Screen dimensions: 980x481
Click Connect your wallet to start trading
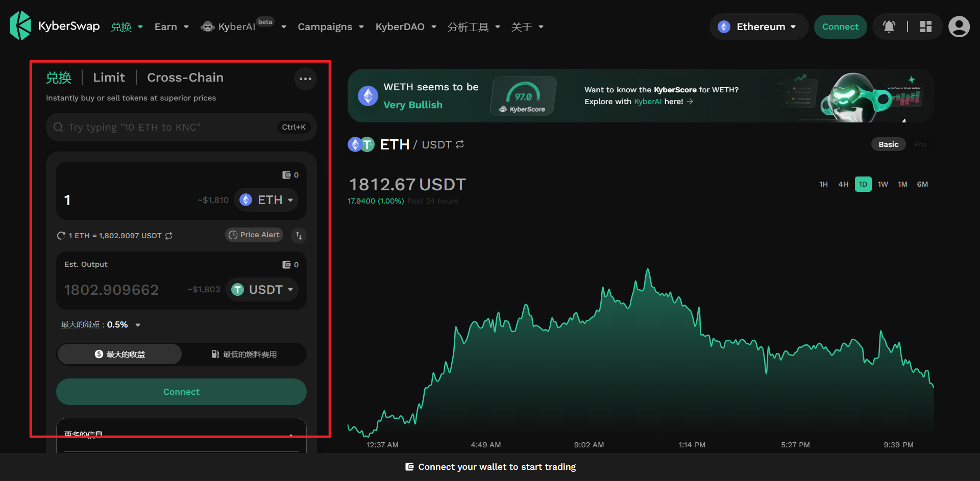pos(490,467)
